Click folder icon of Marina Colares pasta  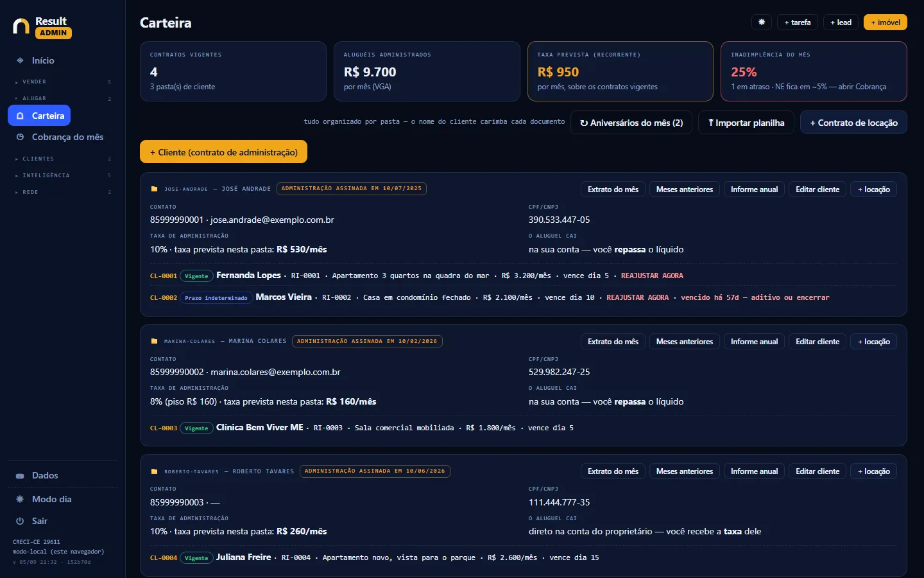(x=154, y=341)
